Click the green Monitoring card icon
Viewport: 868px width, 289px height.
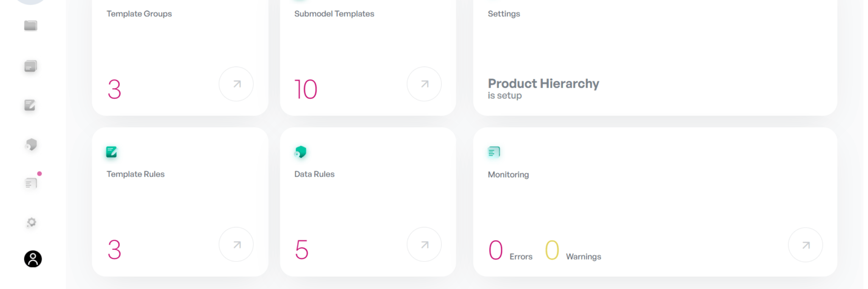tap(494, 152)
